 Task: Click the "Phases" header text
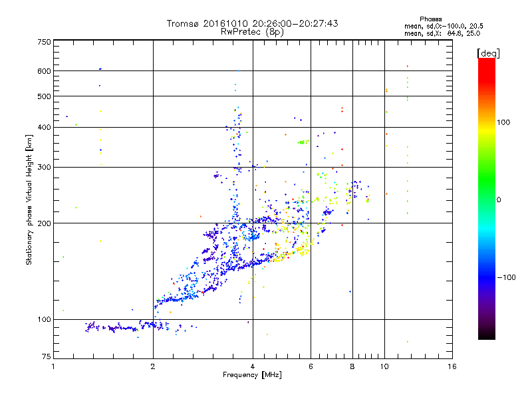(430, 19)
